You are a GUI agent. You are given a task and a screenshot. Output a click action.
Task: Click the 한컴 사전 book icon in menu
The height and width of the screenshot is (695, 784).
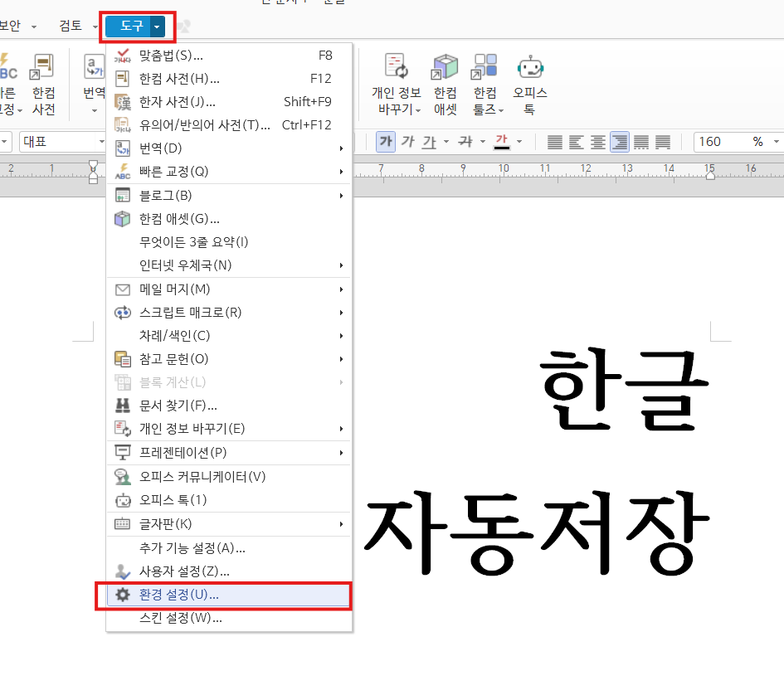123,79
